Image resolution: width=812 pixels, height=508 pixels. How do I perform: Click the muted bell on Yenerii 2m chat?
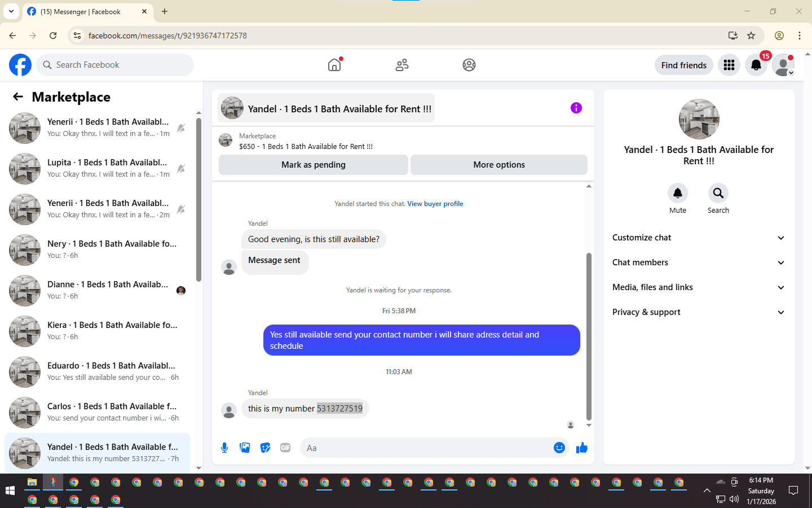[x=181, y=209]
